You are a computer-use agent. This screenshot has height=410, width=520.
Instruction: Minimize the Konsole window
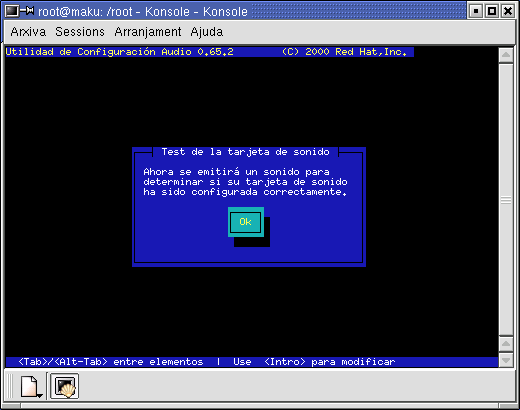click(x=476, y=11)
